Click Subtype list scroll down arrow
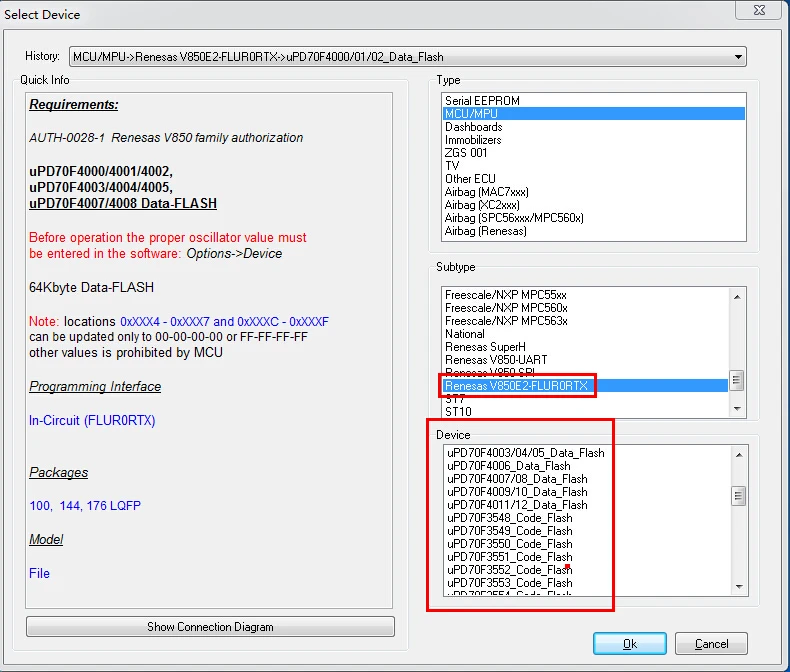Image resolution: width=790 pixels, height=672 pixels. [737, 409]
